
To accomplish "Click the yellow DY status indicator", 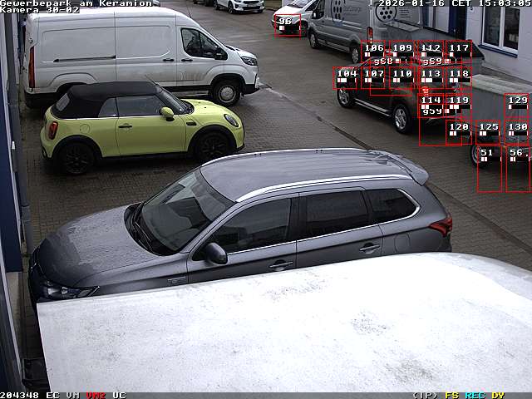I will point(497,395).
